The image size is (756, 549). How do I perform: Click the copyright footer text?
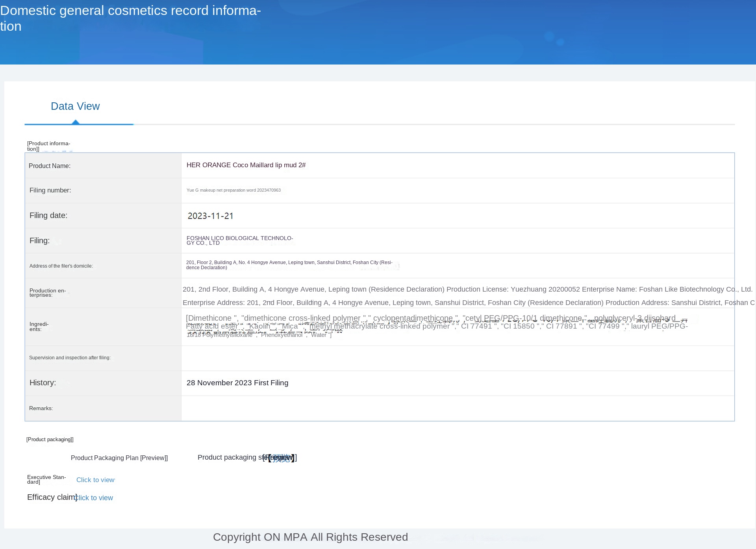(310, 537)
